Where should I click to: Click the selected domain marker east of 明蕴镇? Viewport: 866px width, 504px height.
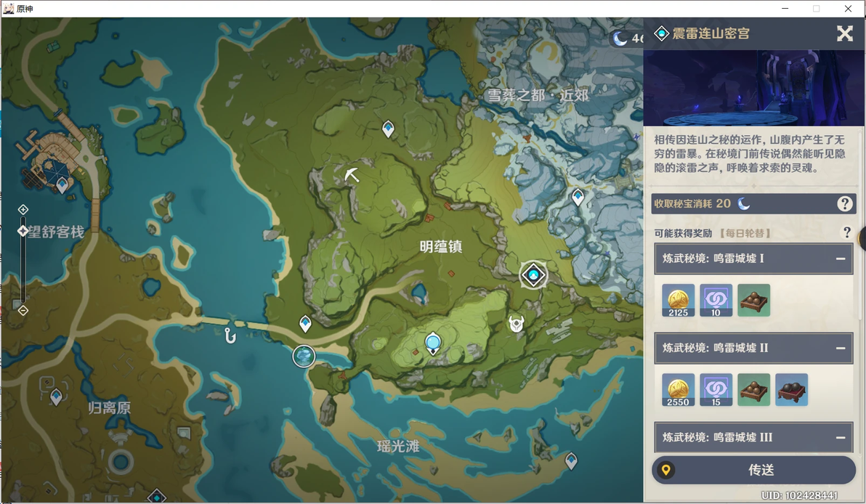pos(533,275)
